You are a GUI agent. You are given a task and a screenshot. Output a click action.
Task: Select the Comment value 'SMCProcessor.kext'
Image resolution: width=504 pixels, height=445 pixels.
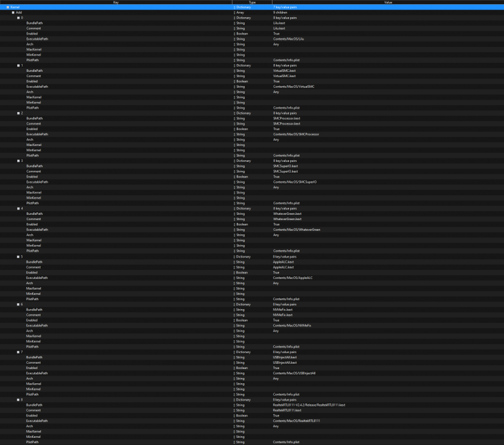(287, 123)
